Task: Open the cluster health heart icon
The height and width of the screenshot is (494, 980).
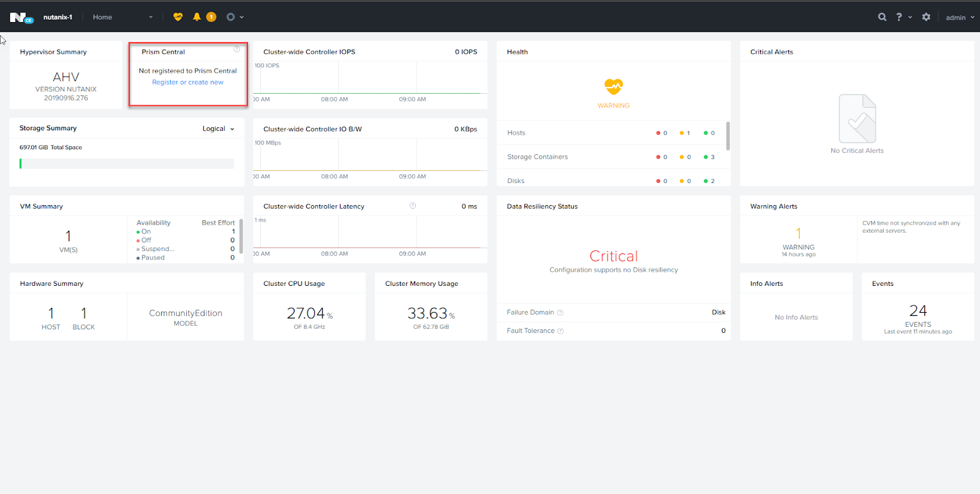Action: [178, 17]
